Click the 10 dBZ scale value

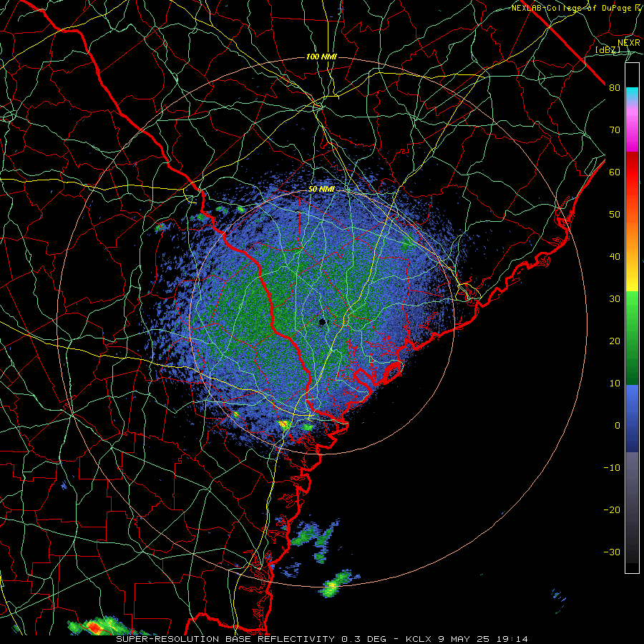pyautogui.click(x=615, y=384)
